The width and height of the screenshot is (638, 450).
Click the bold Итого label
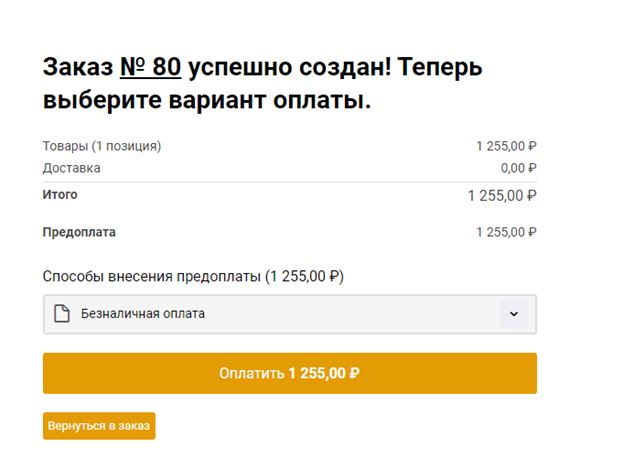(x=60, y=194)
